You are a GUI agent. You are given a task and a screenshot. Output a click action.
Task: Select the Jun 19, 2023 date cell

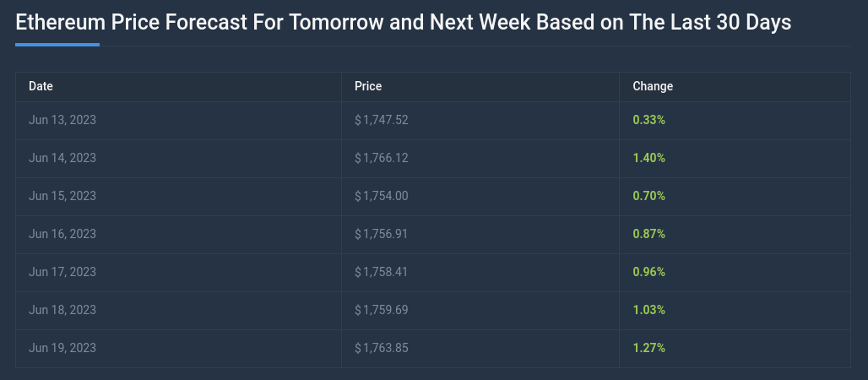62,348
